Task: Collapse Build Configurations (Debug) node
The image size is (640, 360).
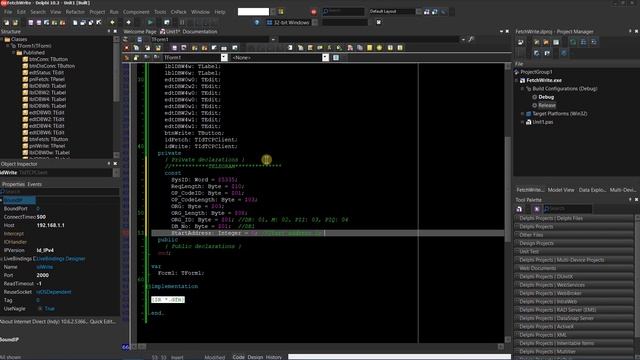Action: click(x=522, y=89)
